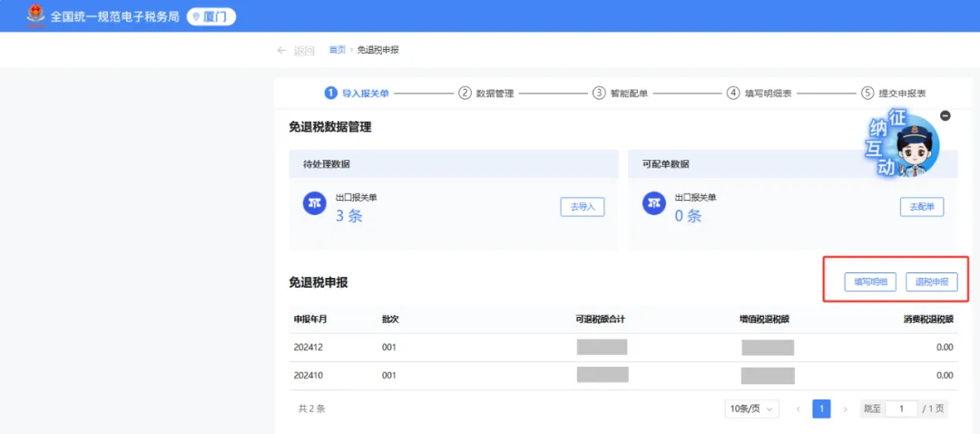Click the 返回 back arrow
The width and height of the screenshot is (980, 434).
pos(281,51)
